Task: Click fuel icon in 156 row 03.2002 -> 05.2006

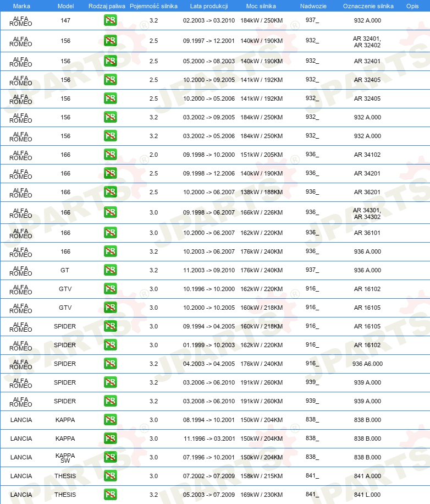Action: [x=110, y=136]
